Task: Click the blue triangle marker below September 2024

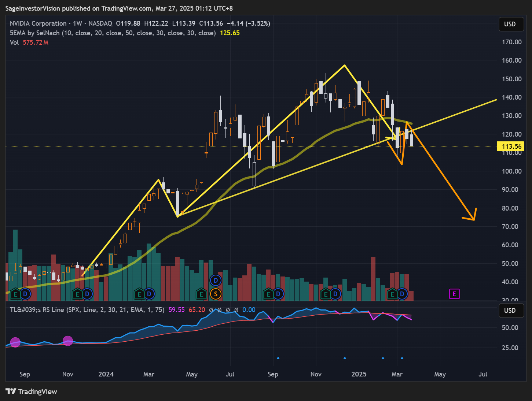Action: [x=278, y=358]
